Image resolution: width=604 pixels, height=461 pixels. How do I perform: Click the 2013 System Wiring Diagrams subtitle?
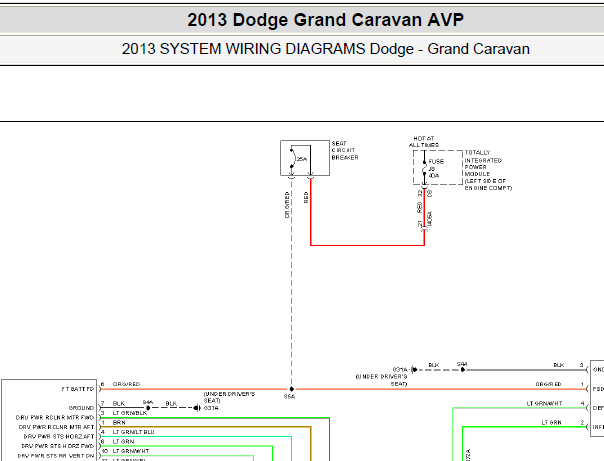pyautogui.click(x=326, y=49)
